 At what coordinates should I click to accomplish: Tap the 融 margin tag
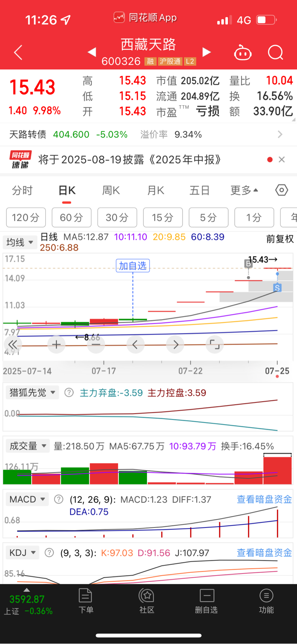[150, 61]
